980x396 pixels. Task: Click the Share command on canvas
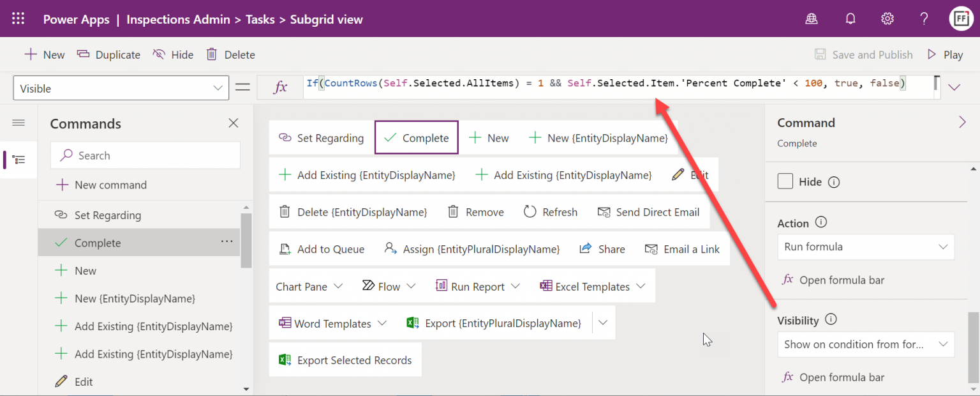(602, 249)
